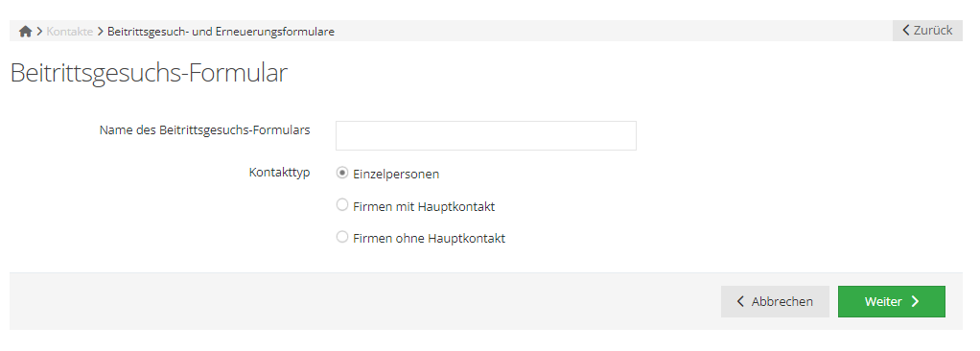Click the Firmen mit Hauptkontakt label text
Screen dimensions: 980x351
(x=424, y=207)
